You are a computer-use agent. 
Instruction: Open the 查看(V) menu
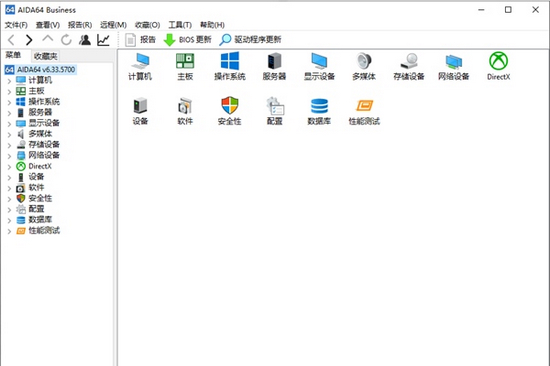48,25
